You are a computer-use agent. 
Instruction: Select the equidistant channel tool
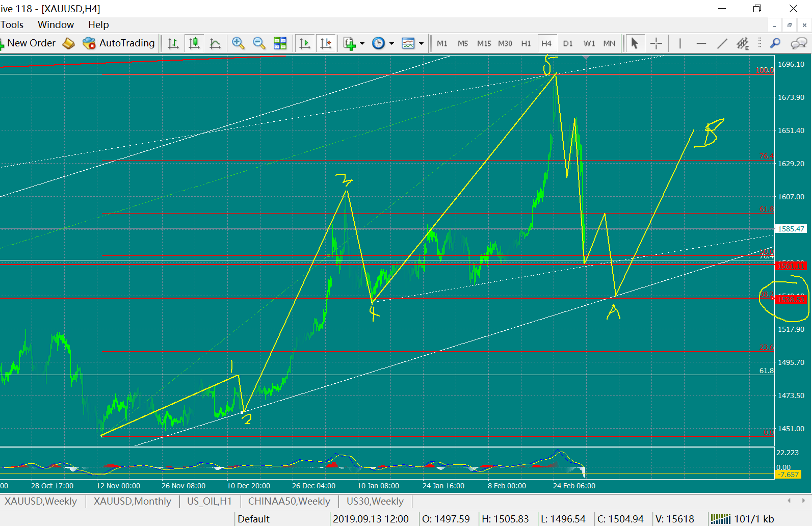pos(743,43)
